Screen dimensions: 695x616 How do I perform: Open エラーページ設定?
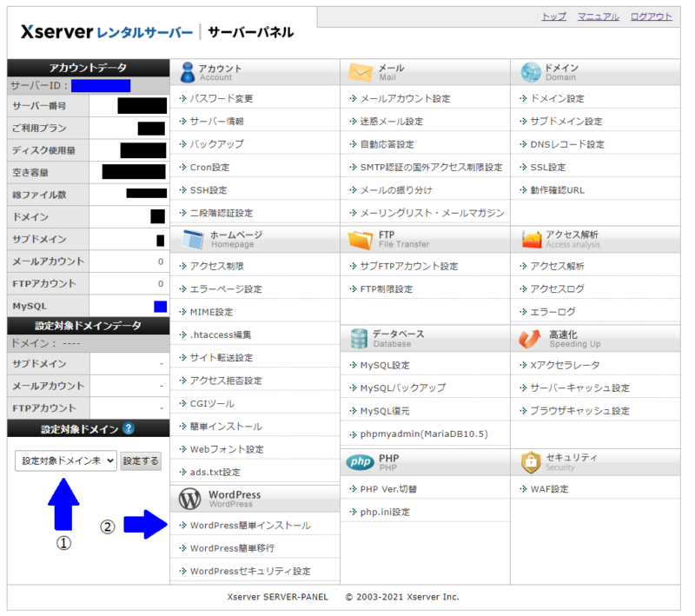click(226, 289)
